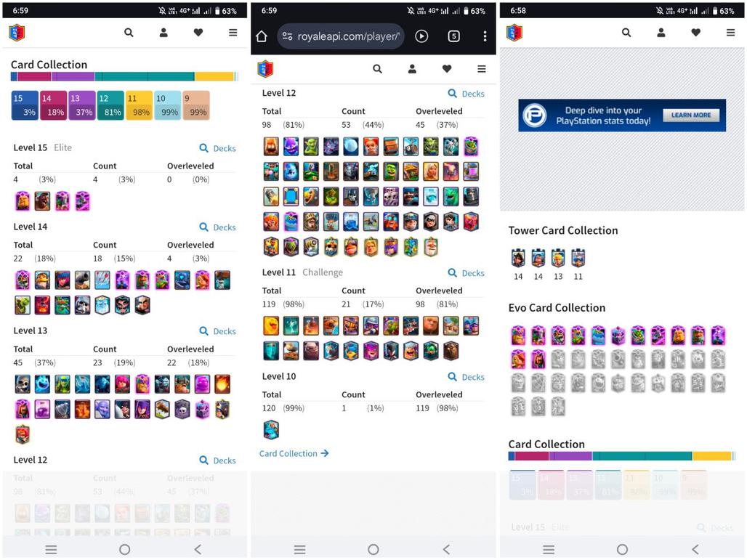Tap the browser home icon in middle screenshot
This screenshot has height=560, width=747.
coord(262,36)
